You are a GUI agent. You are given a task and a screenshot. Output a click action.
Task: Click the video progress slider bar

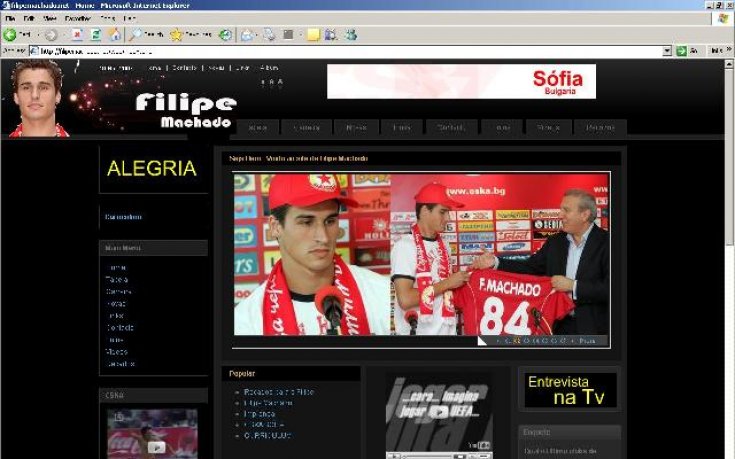click(x=428, y=456)
